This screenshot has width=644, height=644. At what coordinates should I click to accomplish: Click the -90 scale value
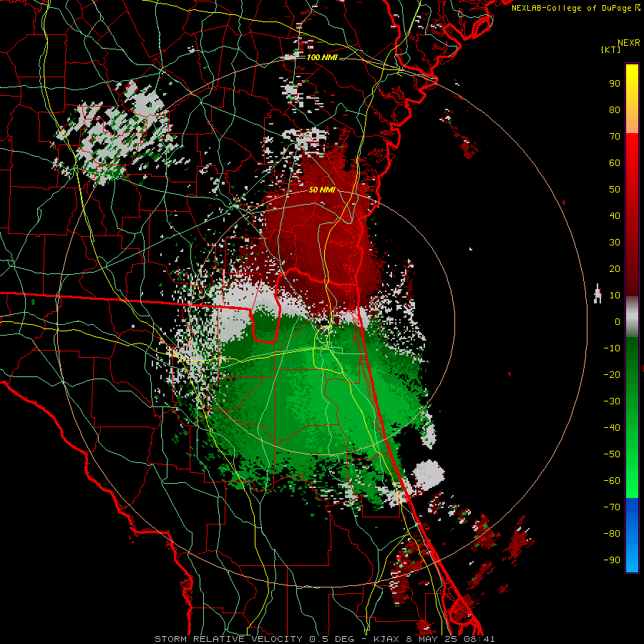[x=612, y=560]
